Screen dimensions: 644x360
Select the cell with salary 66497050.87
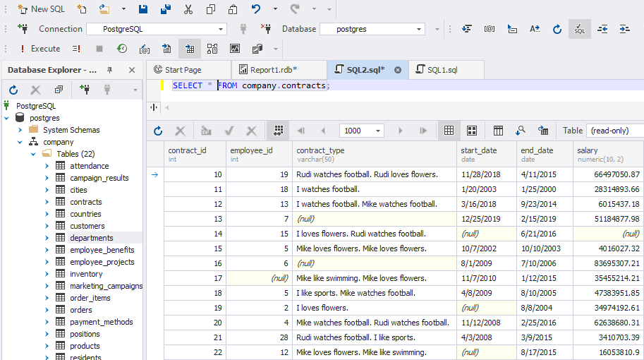click(608, 174)
